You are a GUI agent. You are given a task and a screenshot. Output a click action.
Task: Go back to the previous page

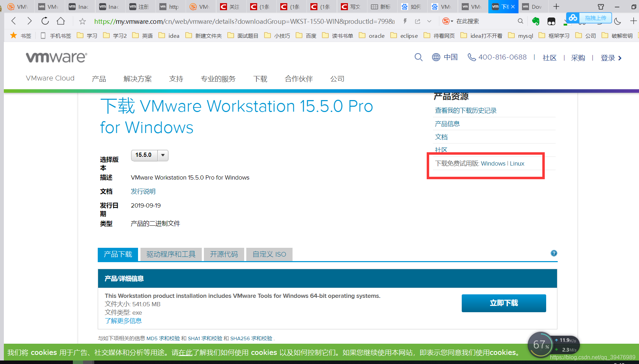pyautogui.click(x=14, y=21)
